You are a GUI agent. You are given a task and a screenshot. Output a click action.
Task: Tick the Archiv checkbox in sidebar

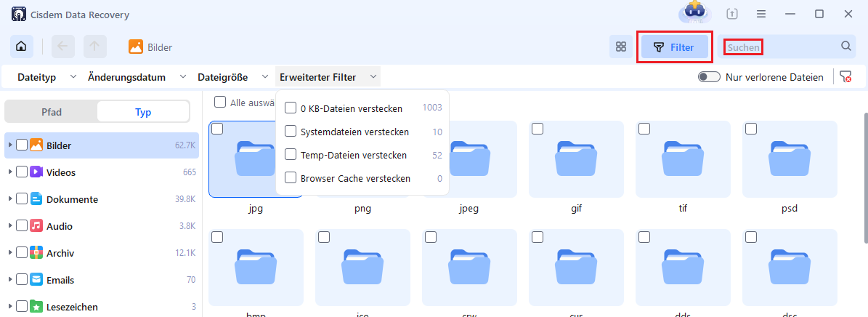pyautogui.click(x=22, y=253)
